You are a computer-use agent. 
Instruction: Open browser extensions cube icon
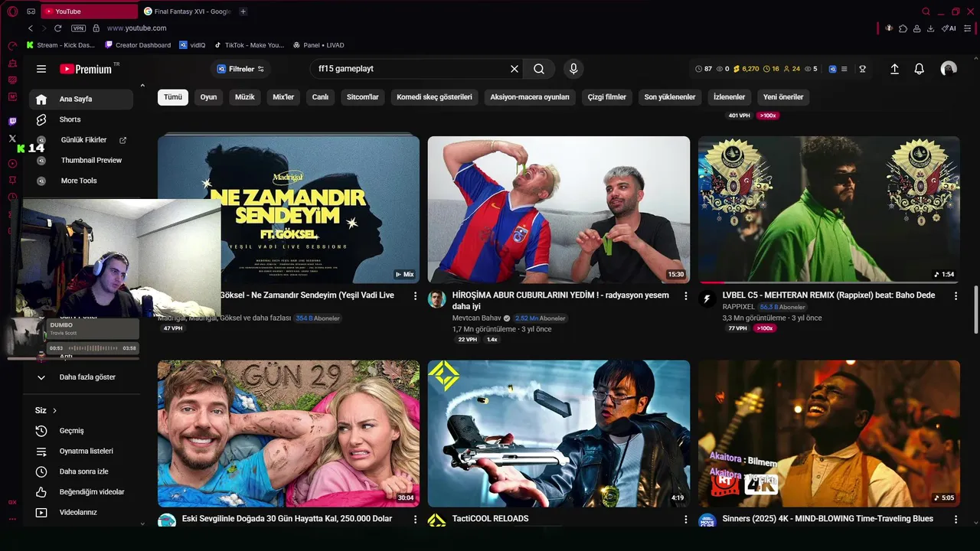tap(903, 28)
